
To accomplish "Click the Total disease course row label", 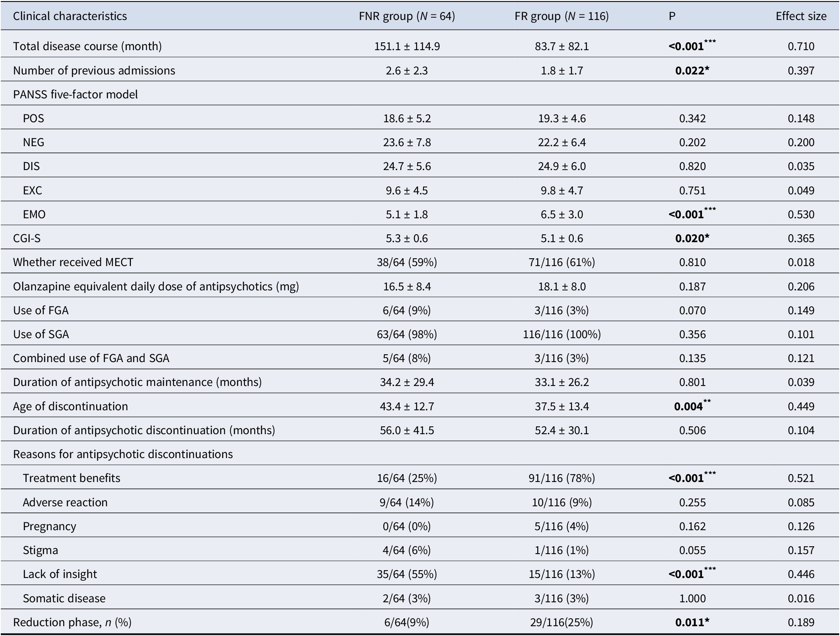I will click(87, 46).
